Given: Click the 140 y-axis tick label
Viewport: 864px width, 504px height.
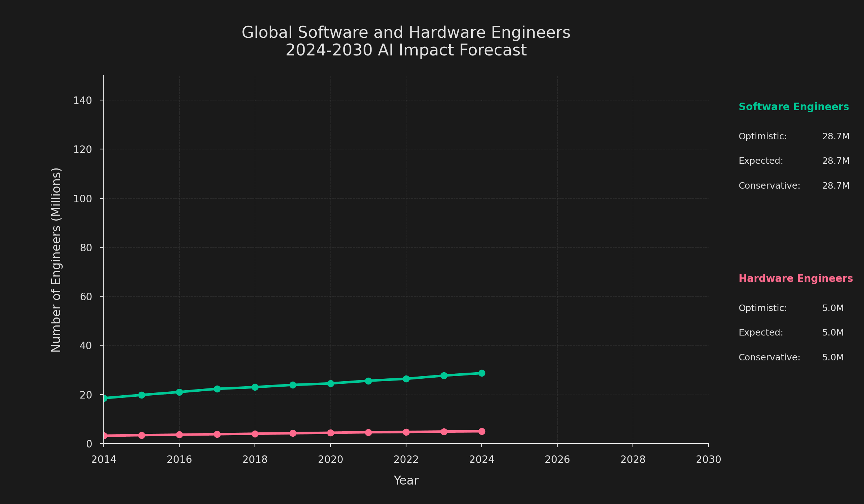Looking at the screenshot, I should coord(82,101).
